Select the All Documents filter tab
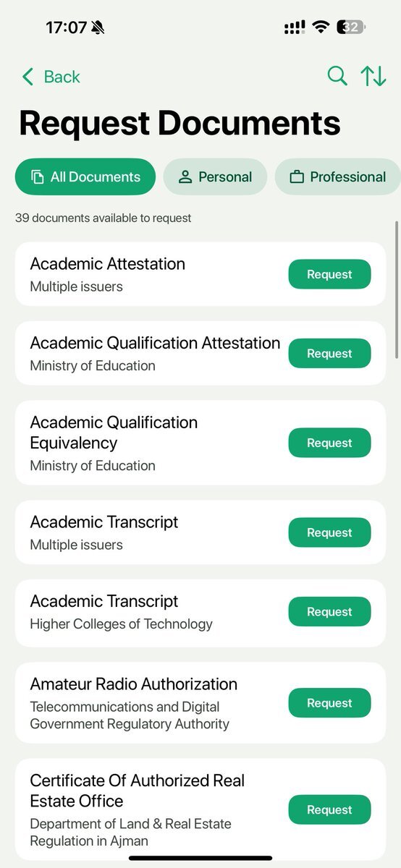Viewport: 401px width, 868px height. pyautogui.click(x=85, y=177)
